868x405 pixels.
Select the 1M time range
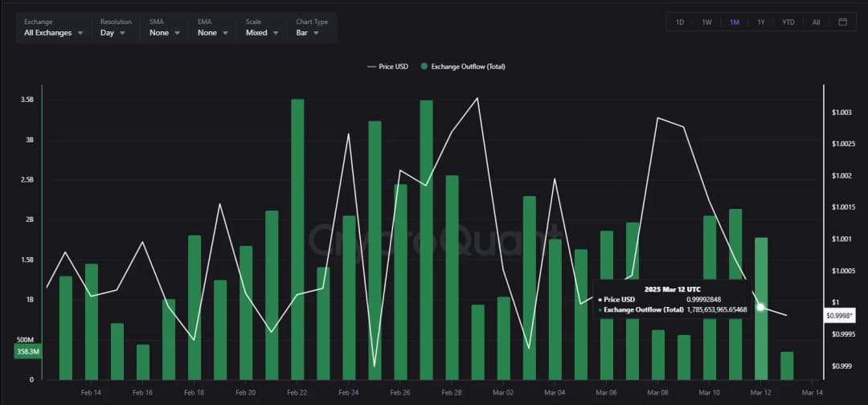pyautogui.click(x=734, y=22)
